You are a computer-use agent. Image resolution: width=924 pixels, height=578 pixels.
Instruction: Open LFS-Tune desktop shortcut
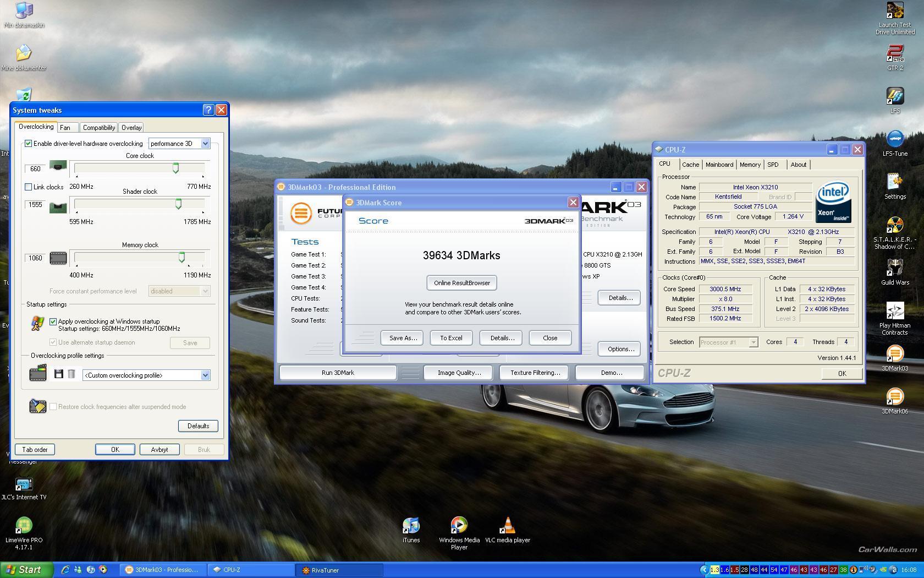point(895,143)
